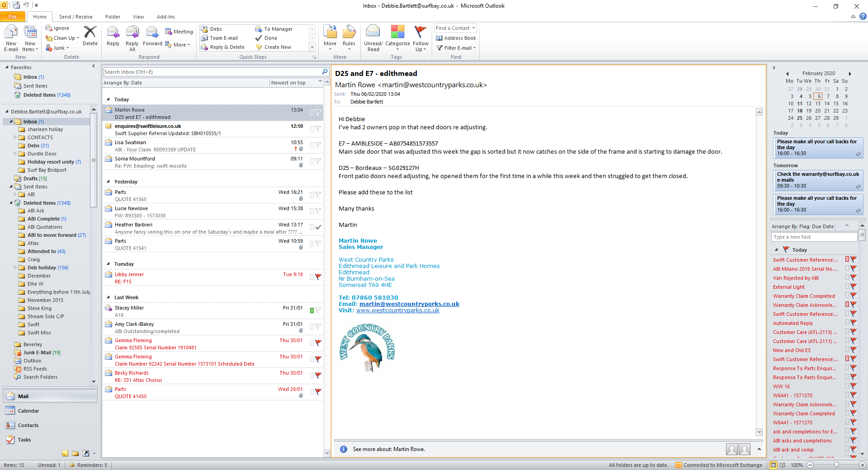Click the Type a new task field
Viewport: 868px width, 470px height.
(814, 237)
